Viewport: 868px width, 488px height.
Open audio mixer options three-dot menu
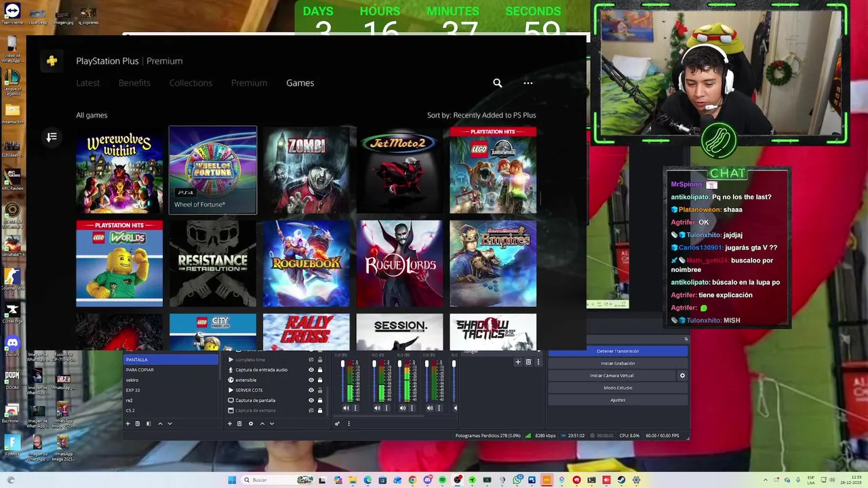(349, 424)
